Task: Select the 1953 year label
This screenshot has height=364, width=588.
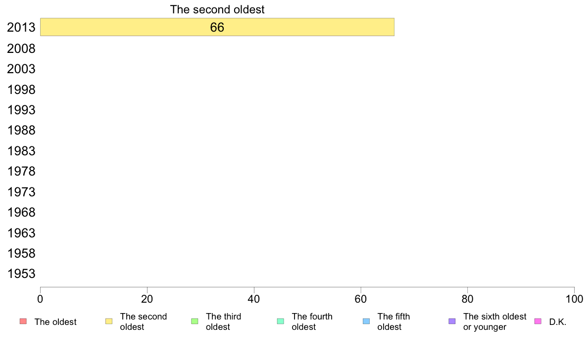Action: [x=21, y=273]
